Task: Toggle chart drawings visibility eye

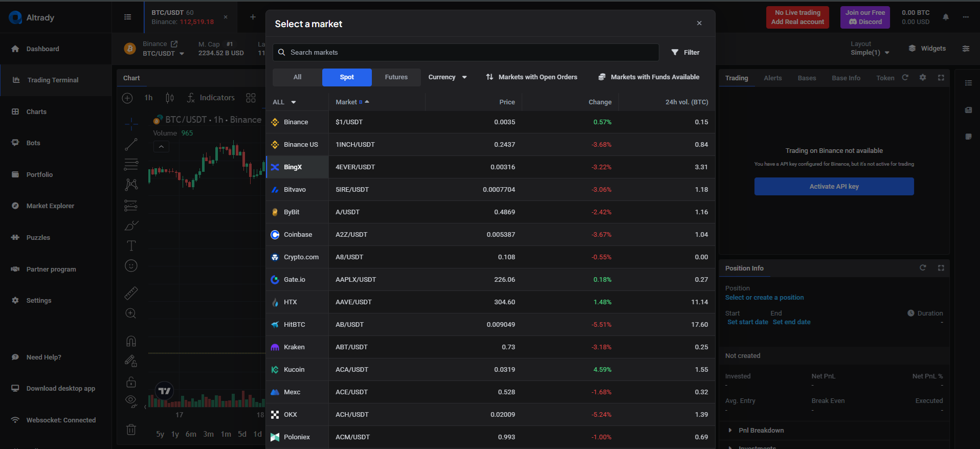Action: (x=131, y=401)
